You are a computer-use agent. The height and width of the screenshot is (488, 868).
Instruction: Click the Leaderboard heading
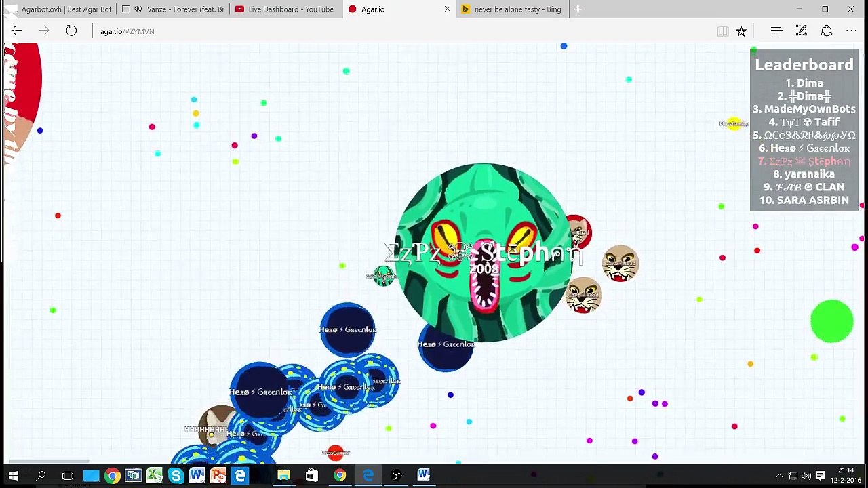[x=804, y=65]
